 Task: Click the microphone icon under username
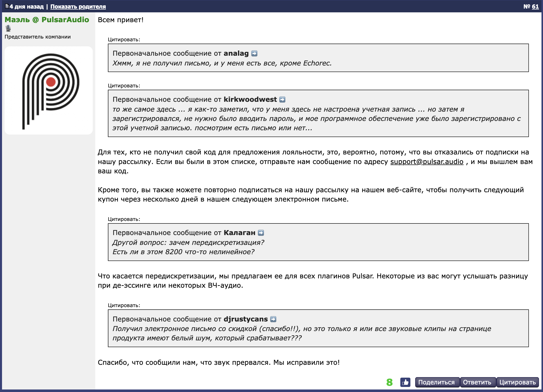click(8, 28)
